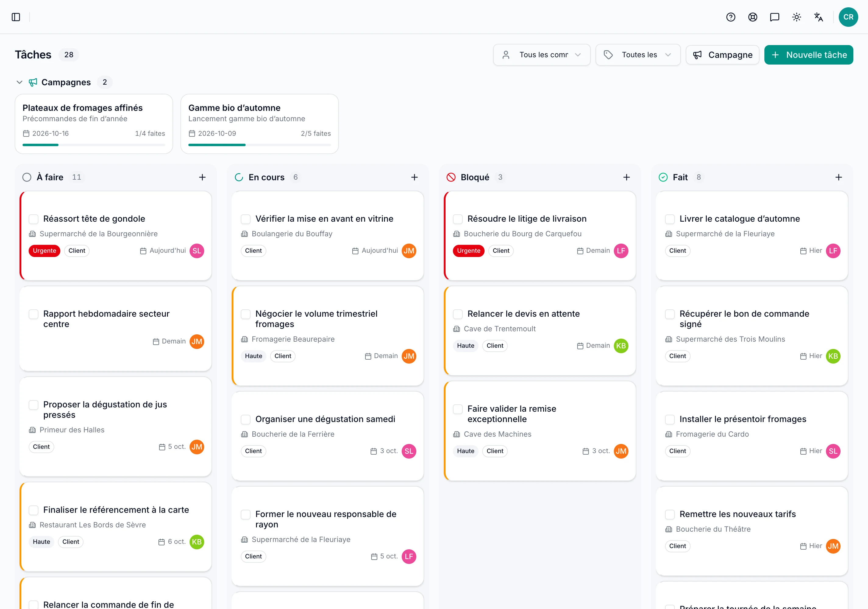Viewport: 868px width, 609px height.
Task: Open the language translate icon
Action: coord(819,17)
